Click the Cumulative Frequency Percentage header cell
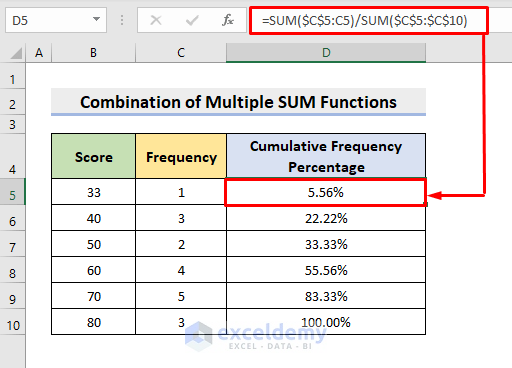512x368 pixels. [326, 156]
